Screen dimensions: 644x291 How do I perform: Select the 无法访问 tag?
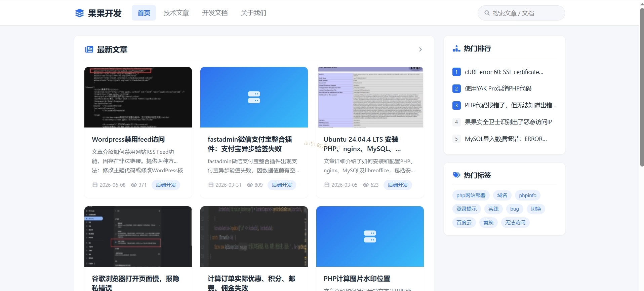pos(515,223)
